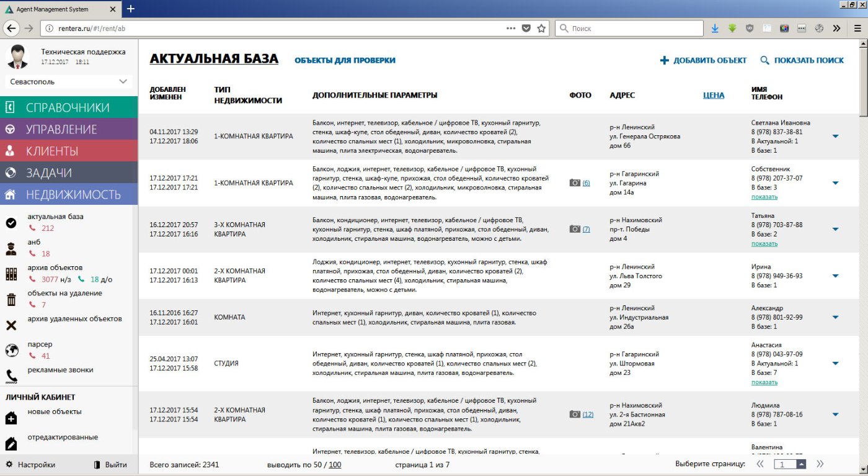Open the КЛИЕНТЫ menu section
Image resolution: width=868 pixels, height=476 pixels.
69,151
